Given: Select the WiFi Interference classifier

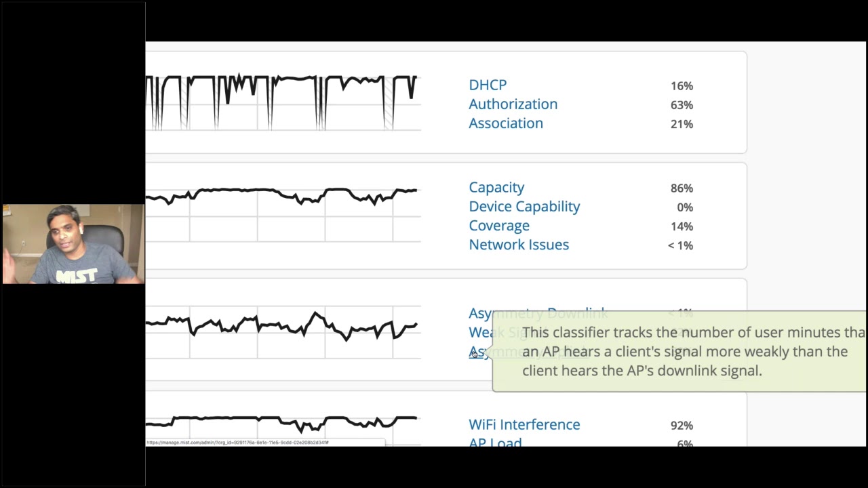Looking at the screenshot, I should click(524, 424).
